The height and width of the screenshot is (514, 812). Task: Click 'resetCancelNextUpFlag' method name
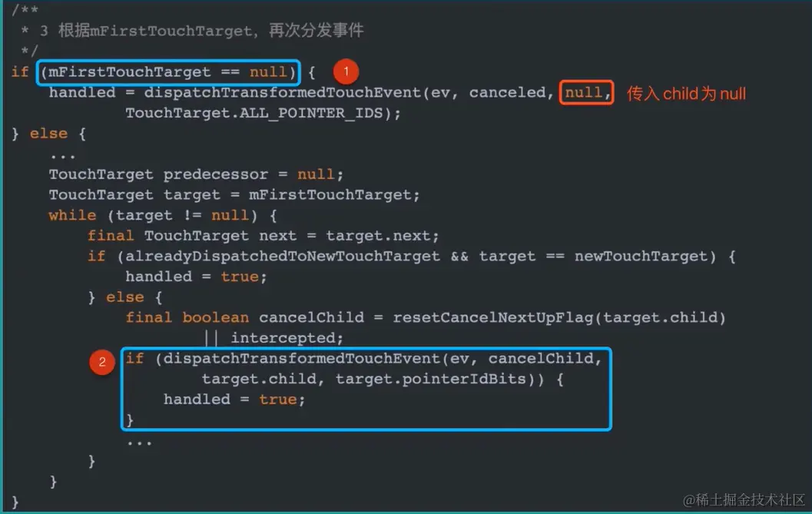pyautogui.click(x=492, y=317)
